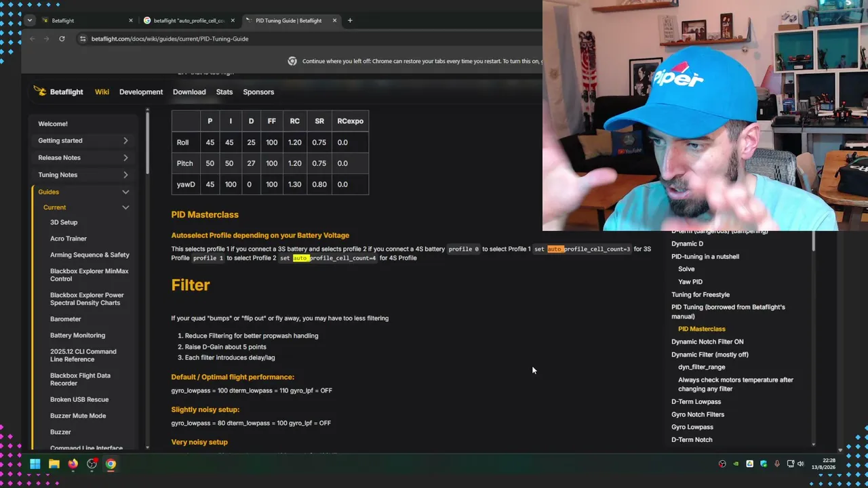Open the Stats navigation item
The height and width of the screenshot is (488, 868).
click(224, 91)
